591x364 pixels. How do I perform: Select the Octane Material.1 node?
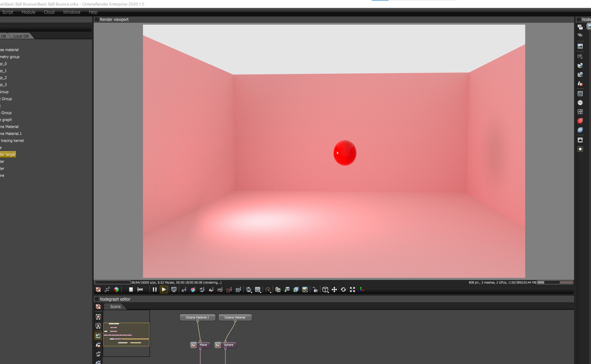(x=197, y=317)
